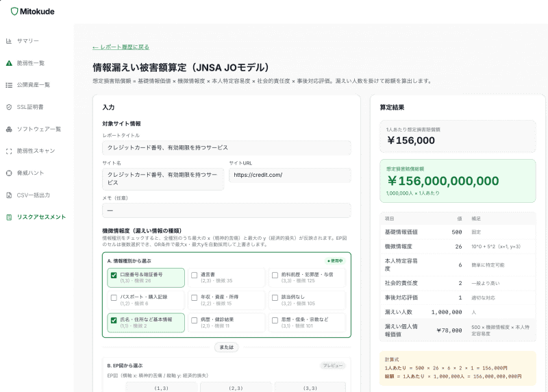Open CSV一括出力 from the sidebar
The height and width of the screenshot is (392, 548).
point(35,195)
